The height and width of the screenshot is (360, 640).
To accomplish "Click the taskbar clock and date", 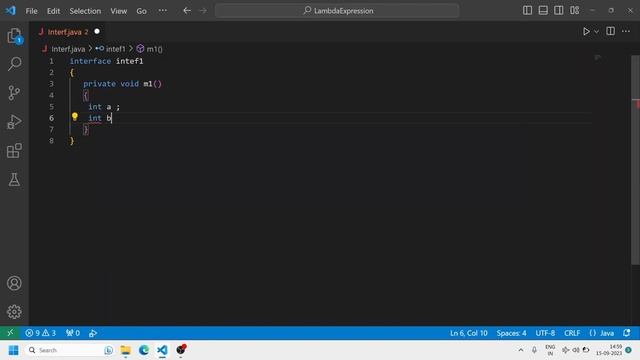I will click(609, 350).
